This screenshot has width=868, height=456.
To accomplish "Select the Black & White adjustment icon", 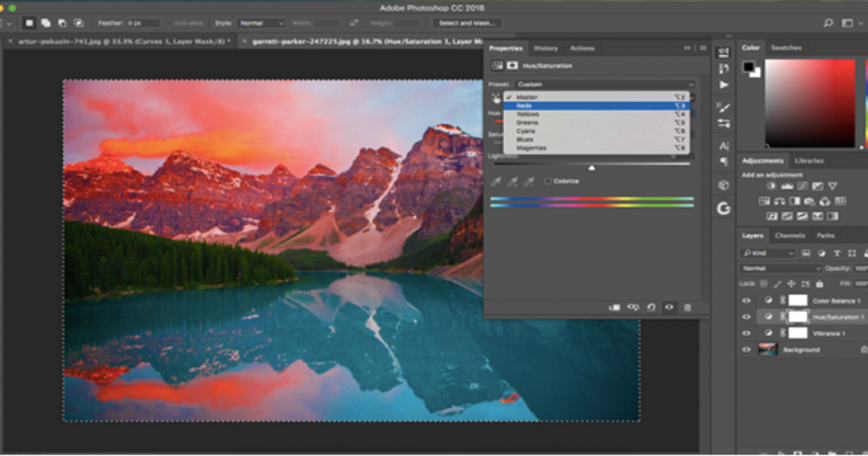I will pos(795,201).
